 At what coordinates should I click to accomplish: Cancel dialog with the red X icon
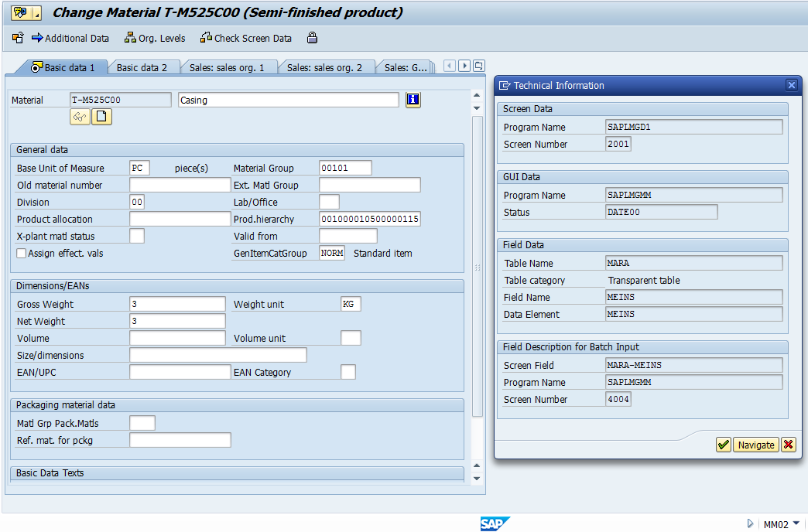coord(787,445)
